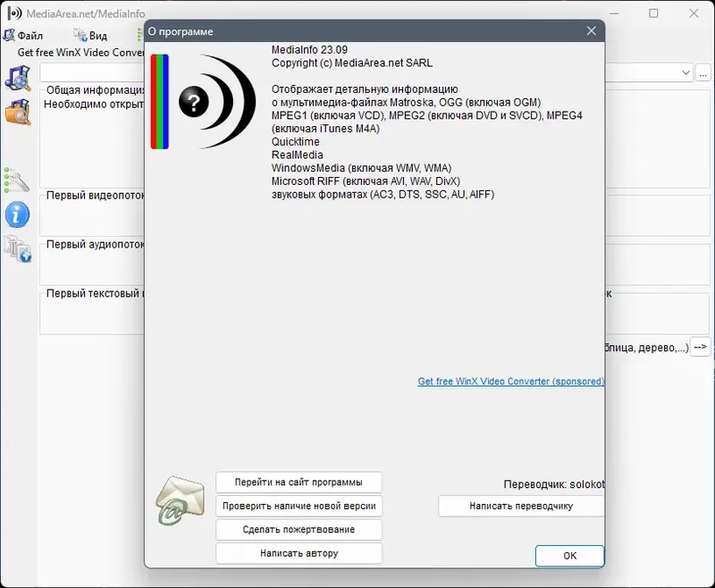Image resolution: width=715 pixels, height=588 pixels.
Task: Click Get free WinX Video Converter banner text in main window
Action: pos(81,53)
